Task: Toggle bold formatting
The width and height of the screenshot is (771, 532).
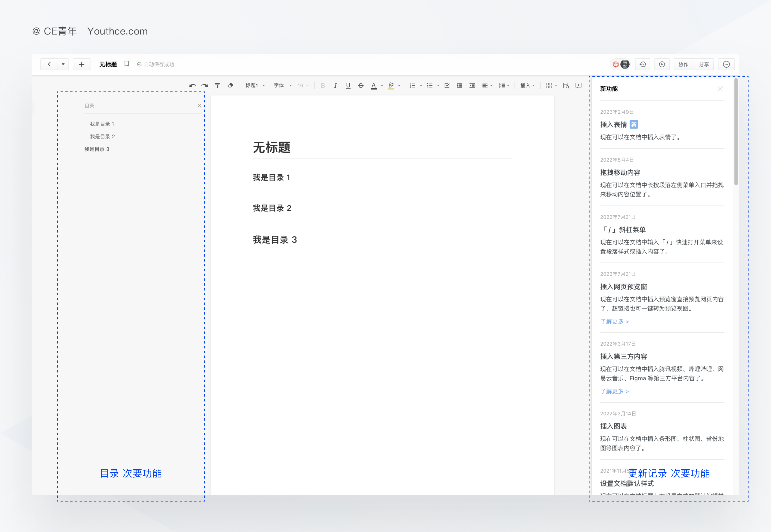Action: [x=323, y=86]
